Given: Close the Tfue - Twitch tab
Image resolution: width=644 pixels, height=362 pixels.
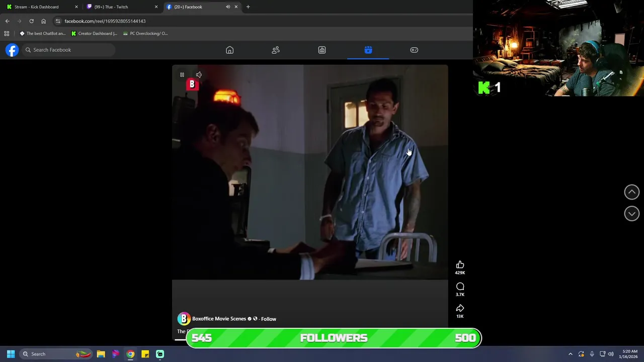Looking at the screenshot, I should coord(156,7).
